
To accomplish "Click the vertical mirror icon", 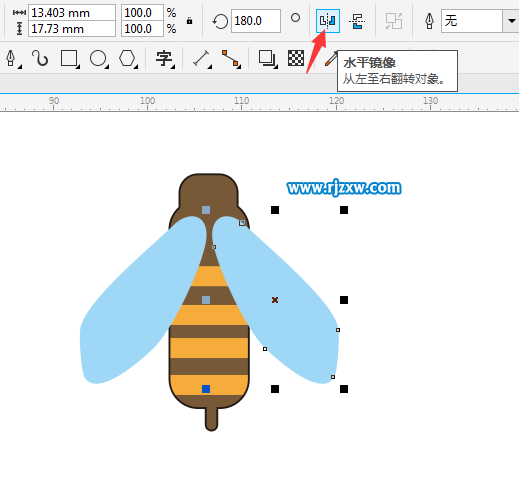I will (357, 21).
